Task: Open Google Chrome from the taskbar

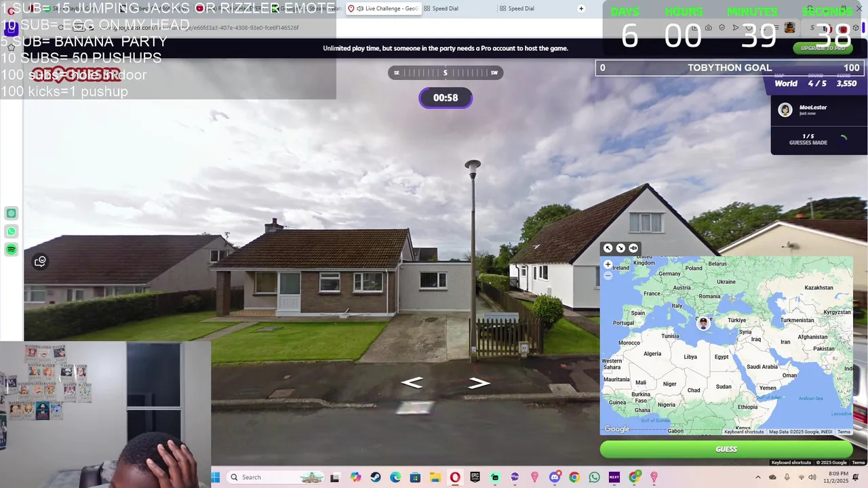Action: [574, 477]
